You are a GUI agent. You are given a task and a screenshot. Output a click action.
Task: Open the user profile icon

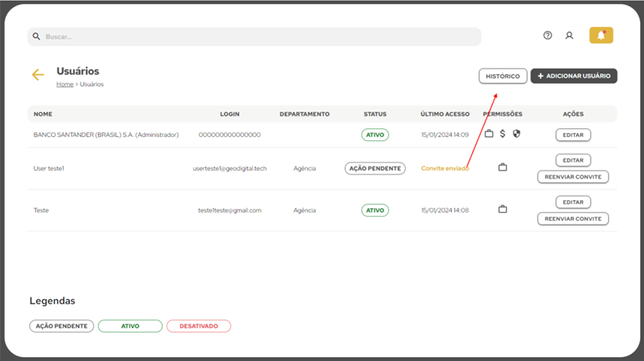(x=569, y=36)
